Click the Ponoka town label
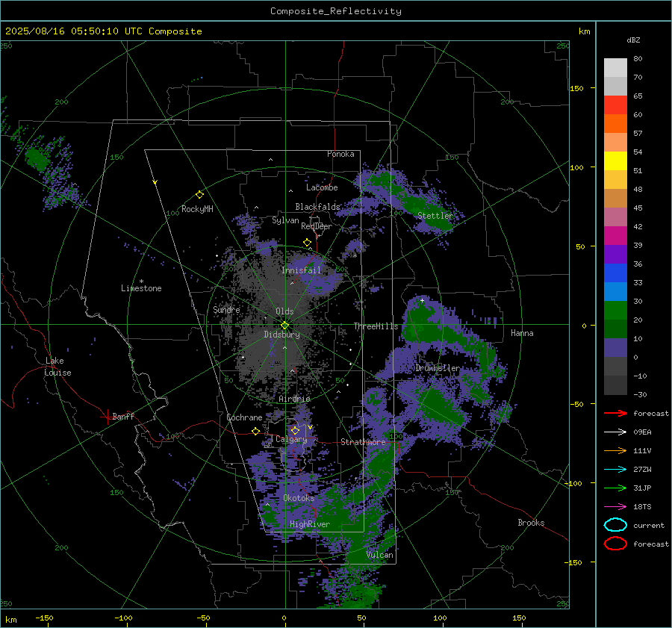The height and width of the screenshot is (628, 672). 340,154
